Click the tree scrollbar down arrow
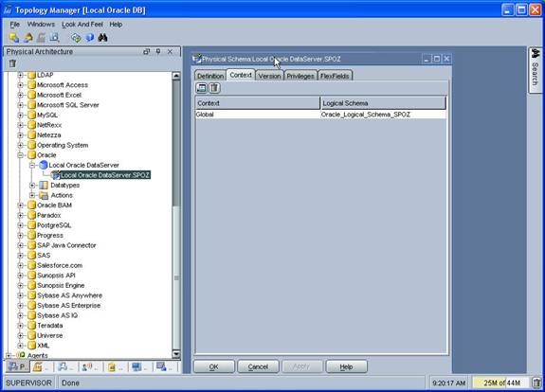Image resolution: width=545 pixels, height=392 pixels. click(x=176, y=354)
